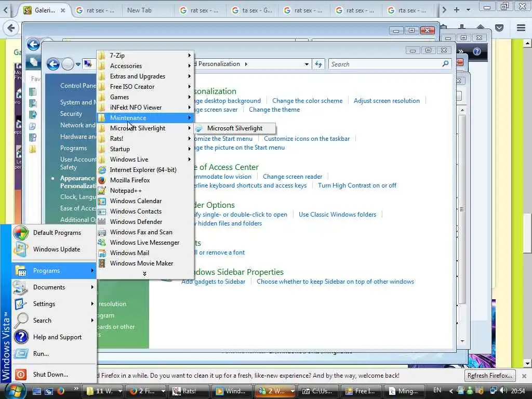
Task: Open the Free ISO Creator folder
Action: coord(145,87)
